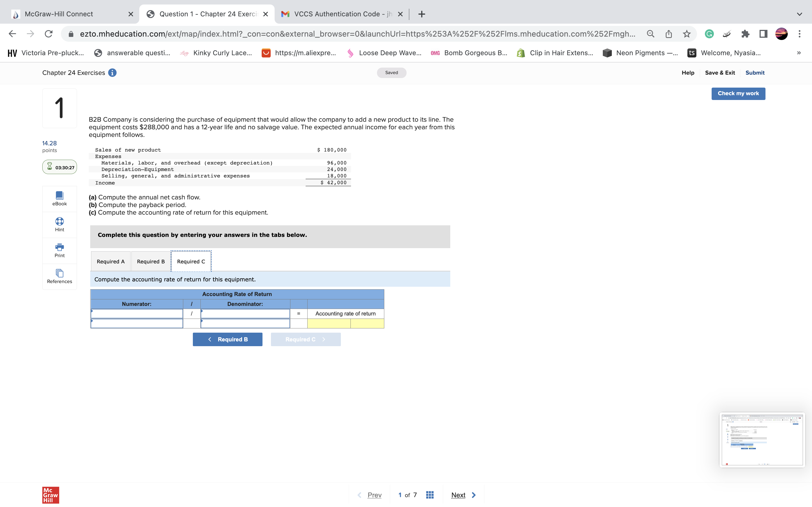The width and height of the screenshot is (812, 507).
Task: Click the screenshot preview thumbnail
Action: point(762,440)
